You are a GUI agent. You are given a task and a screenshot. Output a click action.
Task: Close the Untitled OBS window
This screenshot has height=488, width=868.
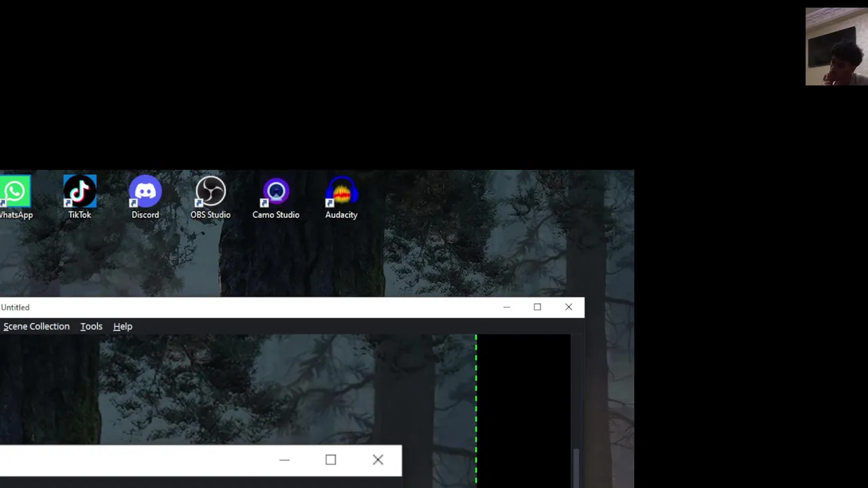568,308
